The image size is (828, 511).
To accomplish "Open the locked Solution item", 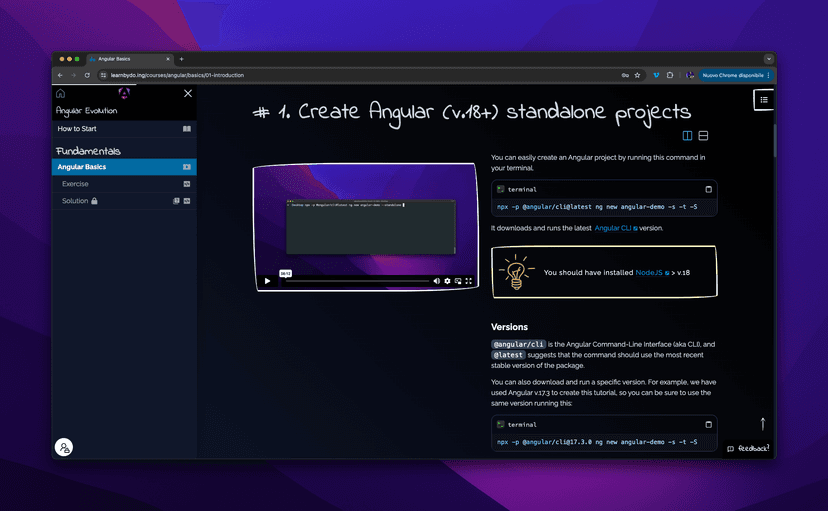I will (124, 201).
